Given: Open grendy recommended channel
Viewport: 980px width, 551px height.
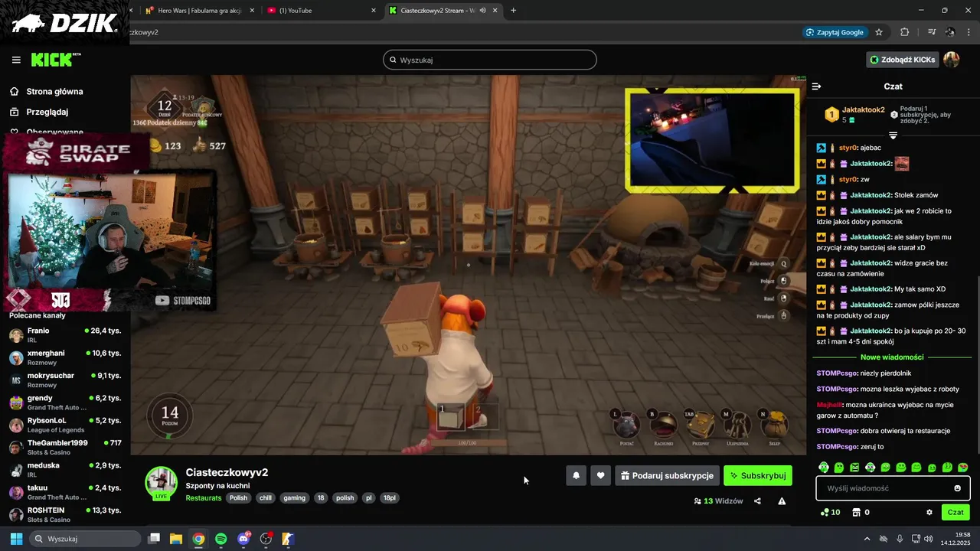Looking at the screenshot, I should 65,403.
